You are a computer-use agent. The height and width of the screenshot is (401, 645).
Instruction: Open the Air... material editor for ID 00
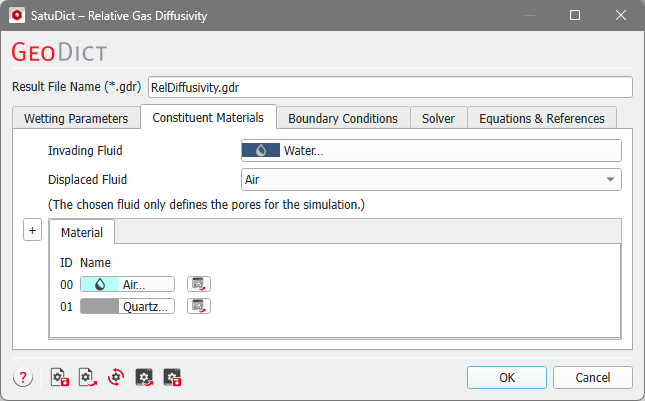pos(128,284)
